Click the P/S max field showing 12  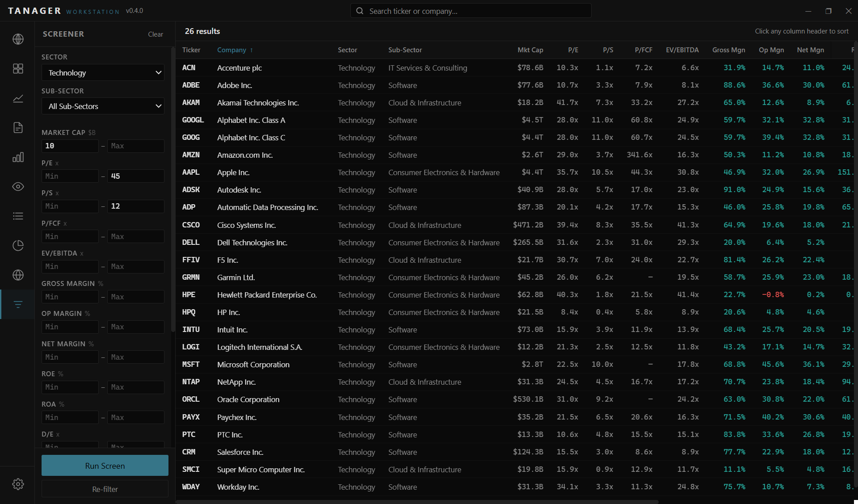136,206
